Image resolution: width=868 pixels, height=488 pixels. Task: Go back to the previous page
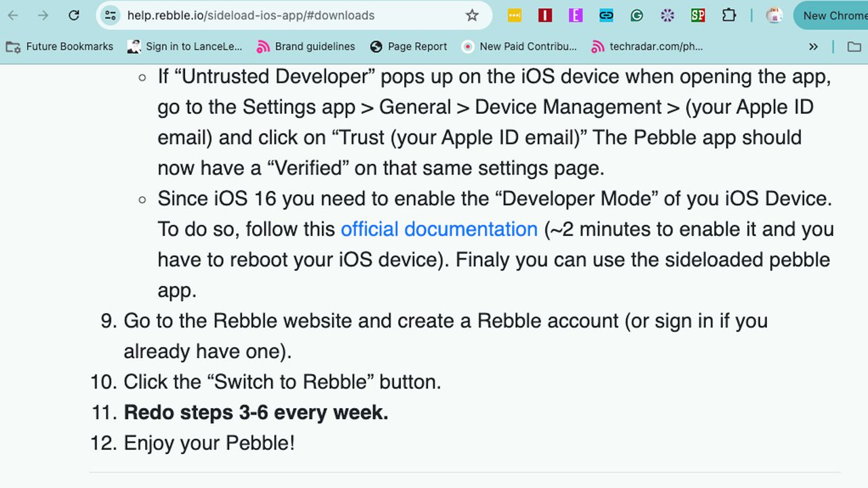(13, 15)
